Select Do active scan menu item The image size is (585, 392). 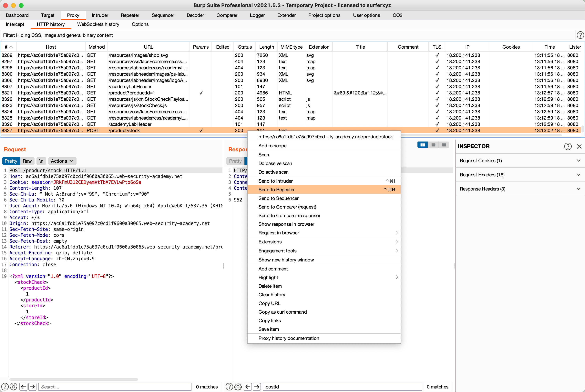(324, 172)
